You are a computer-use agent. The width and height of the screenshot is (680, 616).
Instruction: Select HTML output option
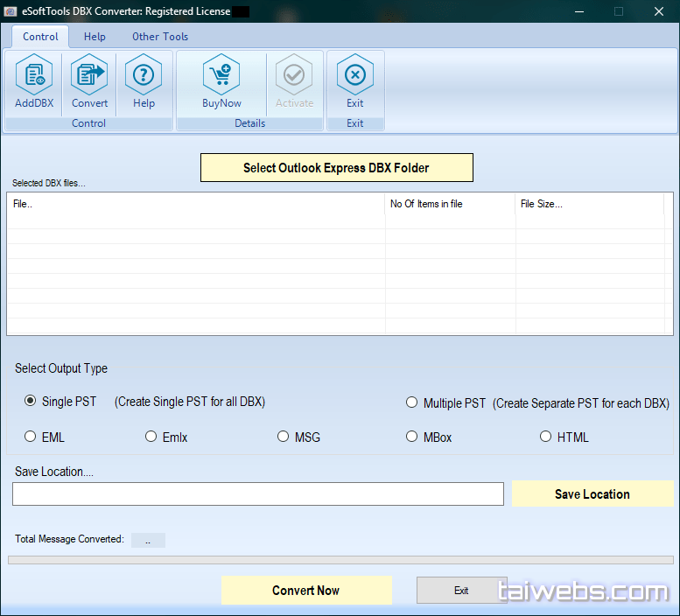546,437
